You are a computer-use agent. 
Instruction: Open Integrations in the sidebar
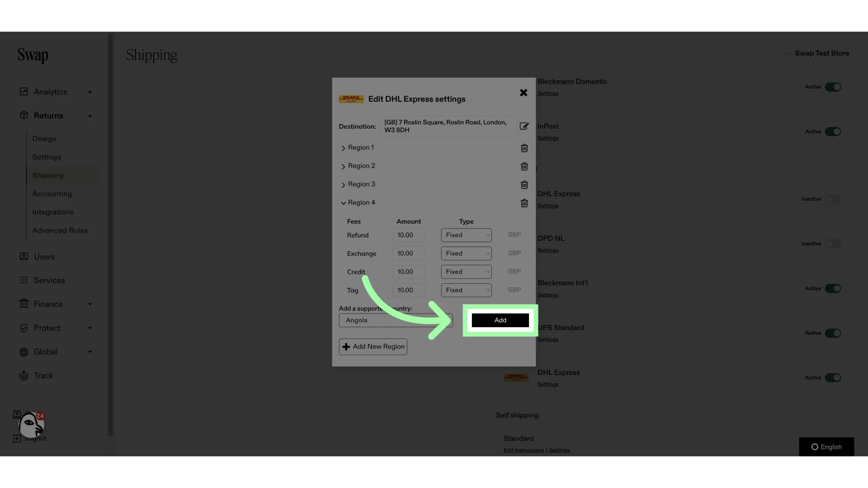[x=53, y=212]
